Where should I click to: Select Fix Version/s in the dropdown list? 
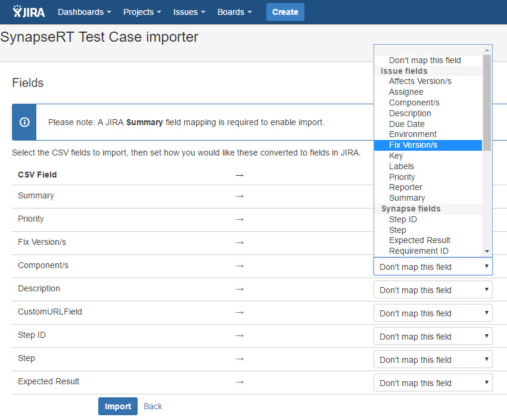[413, 145]
